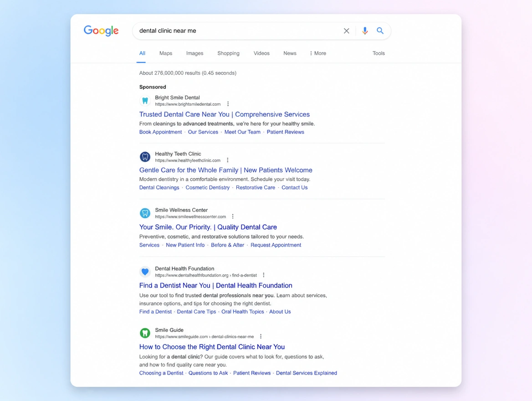This screenshot has width=532, height=401.
Task: Open options menu for Bright Smile Dental ad
Action: [228, 104]
